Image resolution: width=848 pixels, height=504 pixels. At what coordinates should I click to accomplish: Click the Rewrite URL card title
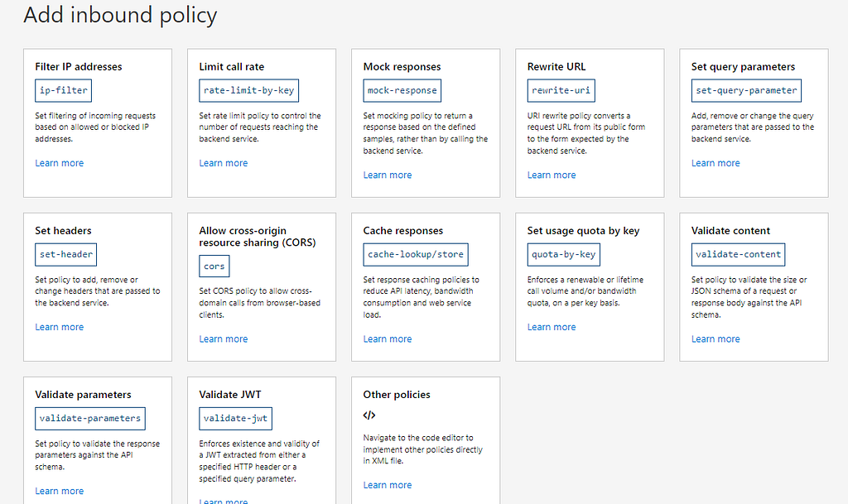click(556, 67)
